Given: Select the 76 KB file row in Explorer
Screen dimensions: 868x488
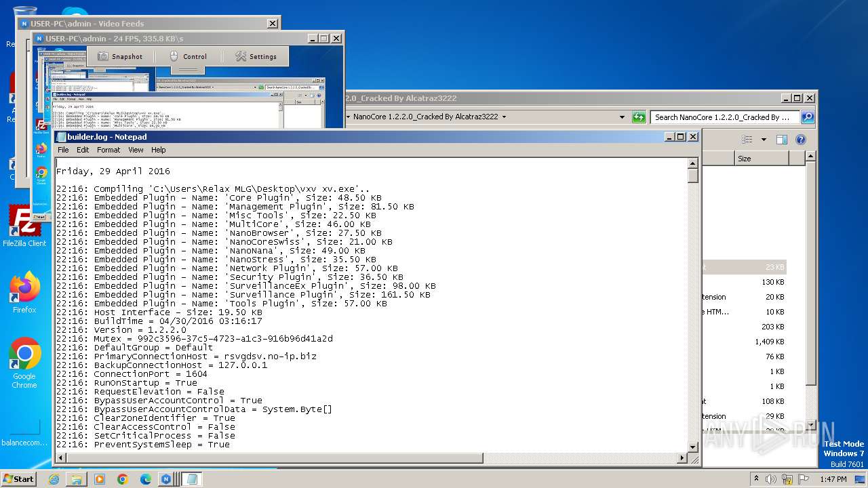Looking at the screenshot, I should [x=744, y=357].
